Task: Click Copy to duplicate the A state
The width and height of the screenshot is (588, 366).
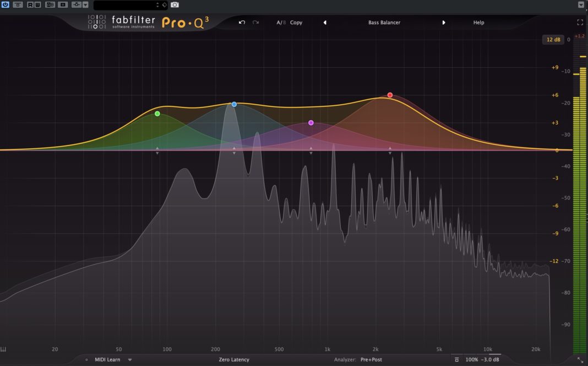Action: click(x=296, y=23)
